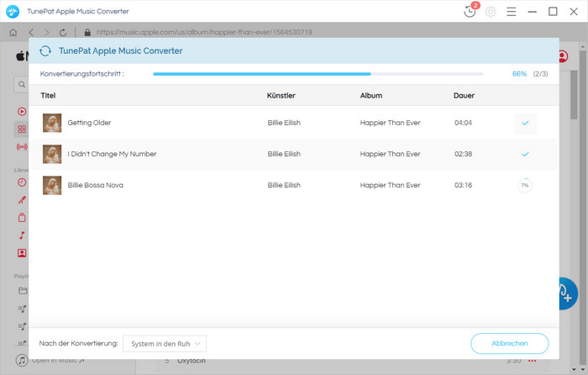Screen dimensions: 588x375
Task: Click checkmark for I Didn't Change My Number
Action: point(525,154)
